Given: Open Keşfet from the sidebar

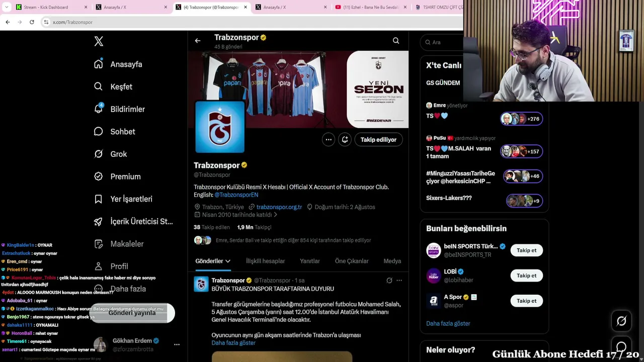Looking at the screenshot, I should 113,86.
